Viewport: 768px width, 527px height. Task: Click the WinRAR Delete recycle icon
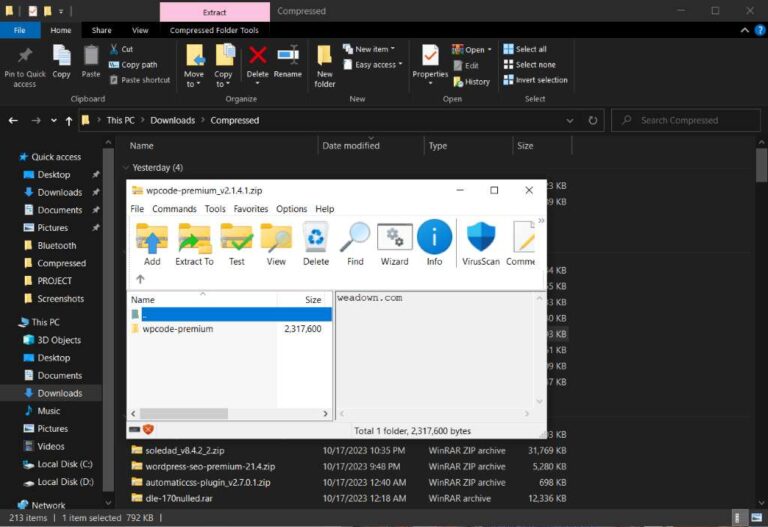(316, 244)
